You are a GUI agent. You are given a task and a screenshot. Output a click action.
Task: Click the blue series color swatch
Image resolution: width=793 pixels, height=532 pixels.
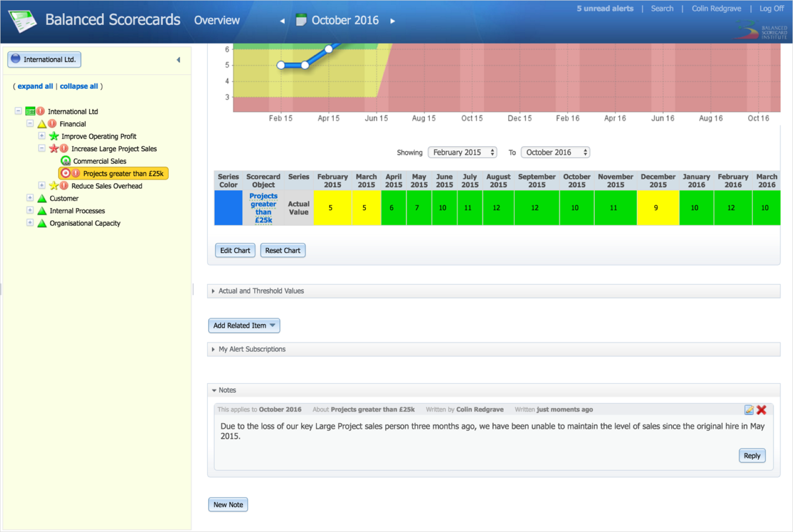[228, 208]
